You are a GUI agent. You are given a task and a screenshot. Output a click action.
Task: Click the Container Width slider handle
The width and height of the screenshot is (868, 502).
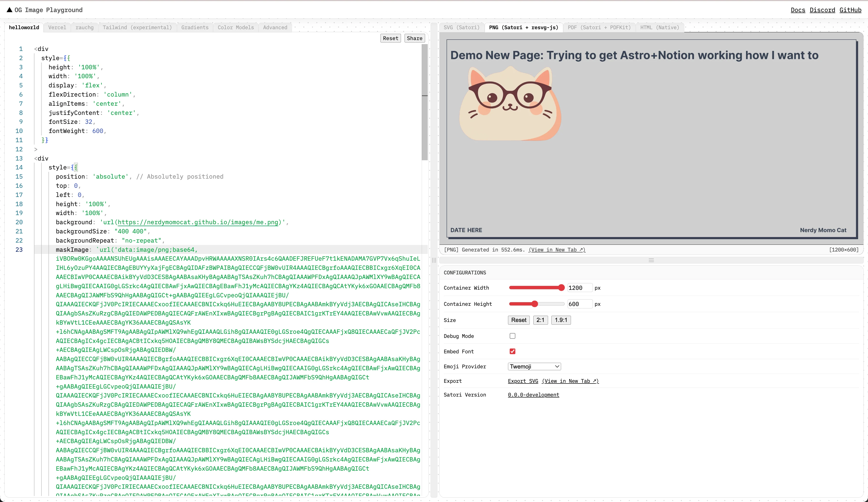click(561, 287)
